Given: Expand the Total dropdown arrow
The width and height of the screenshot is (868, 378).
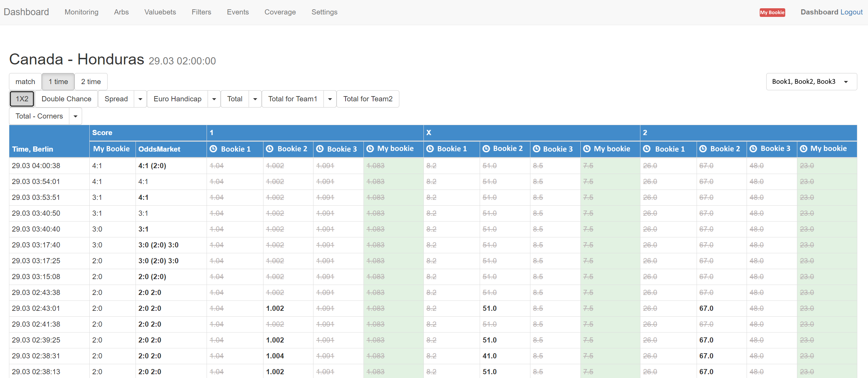Looking at the screenshot, I should [x=255, y=99].
